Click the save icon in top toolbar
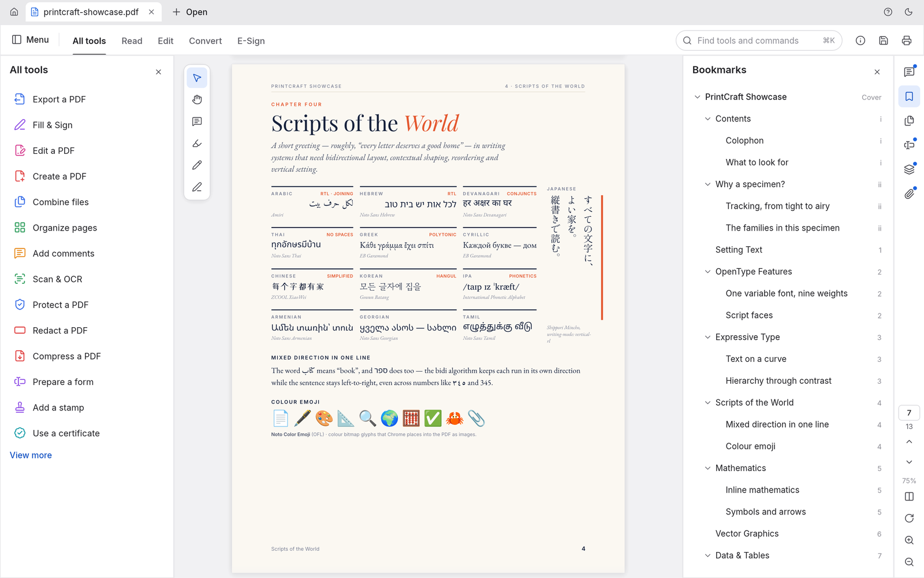Screen dimensions: 924x578 [x=884, y=40]
